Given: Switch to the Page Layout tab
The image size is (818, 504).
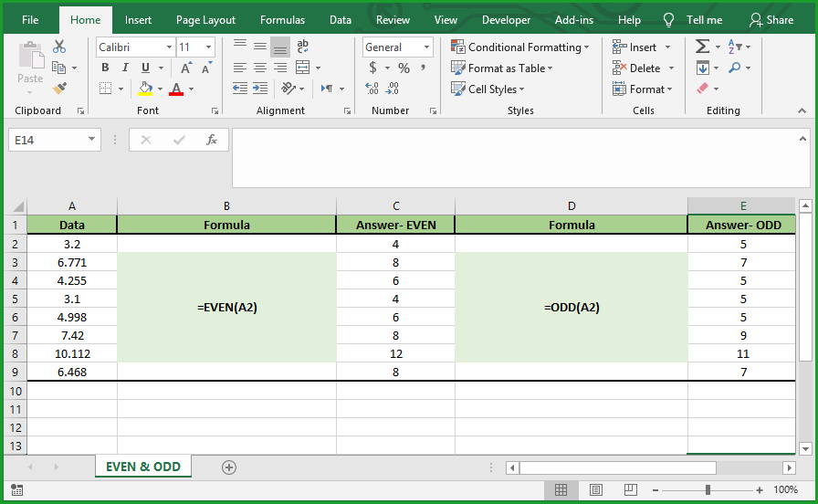Looking at the screenshot, I should point(205,20).
